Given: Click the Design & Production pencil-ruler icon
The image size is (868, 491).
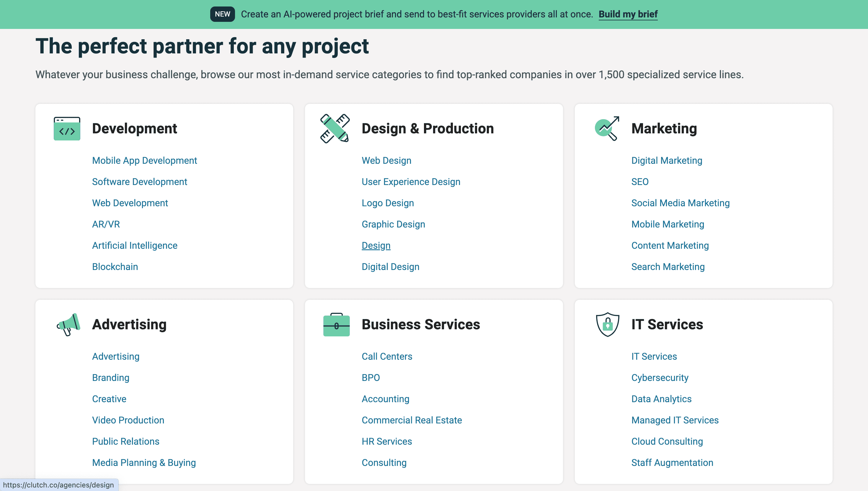Looking at the screenshot, I should 335,128.
